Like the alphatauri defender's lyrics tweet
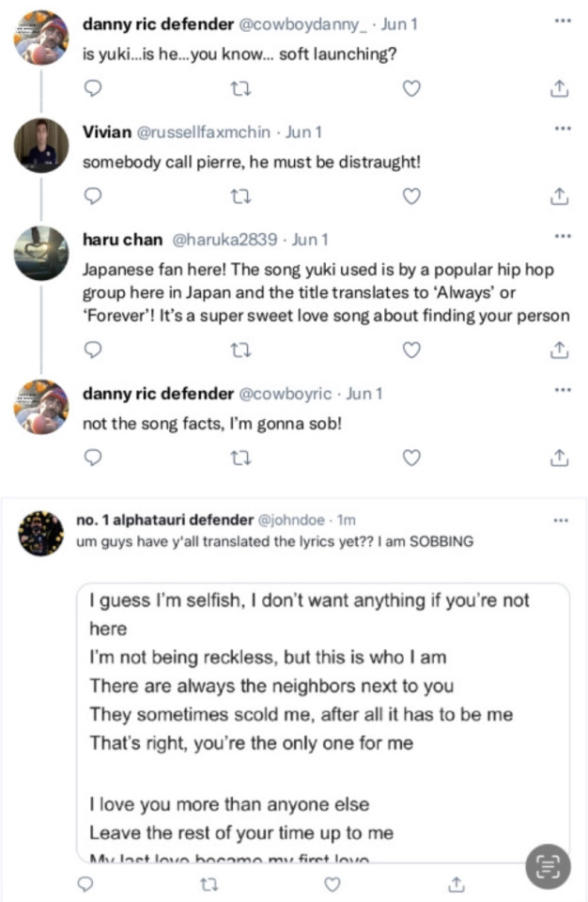Screen dimensions: 588x902 tap(332, 884)
